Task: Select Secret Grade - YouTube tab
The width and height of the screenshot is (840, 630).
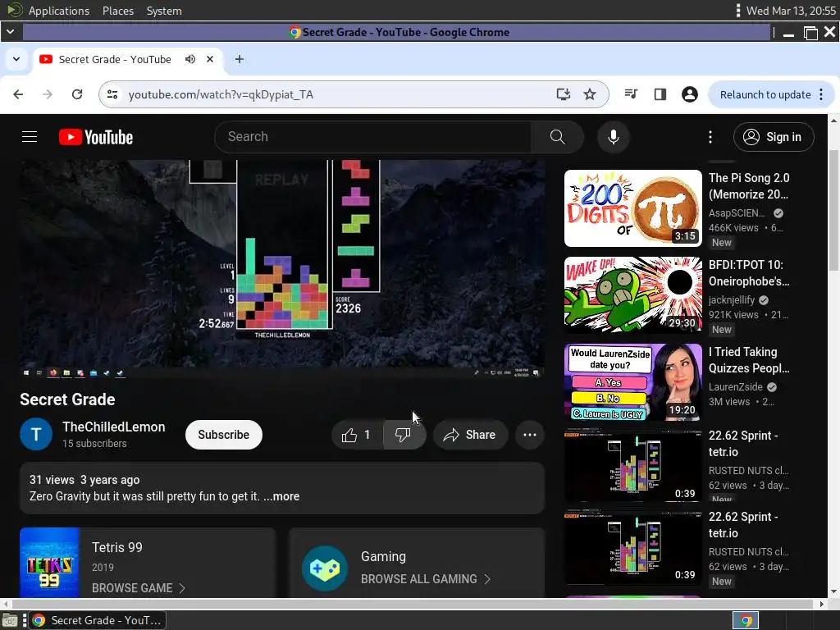Action: pos(115,59)
